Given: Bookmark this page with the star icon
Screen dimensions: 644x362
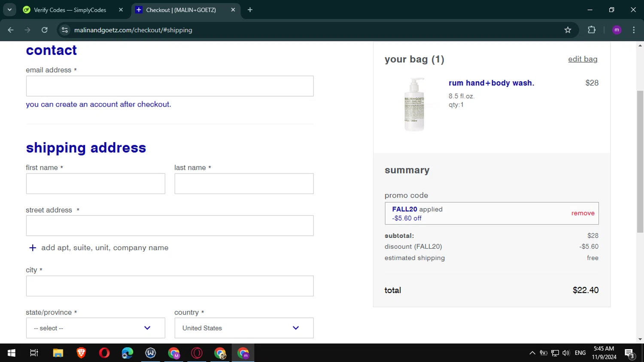Looking at the screenshot, I should click(x=568, y=30).
